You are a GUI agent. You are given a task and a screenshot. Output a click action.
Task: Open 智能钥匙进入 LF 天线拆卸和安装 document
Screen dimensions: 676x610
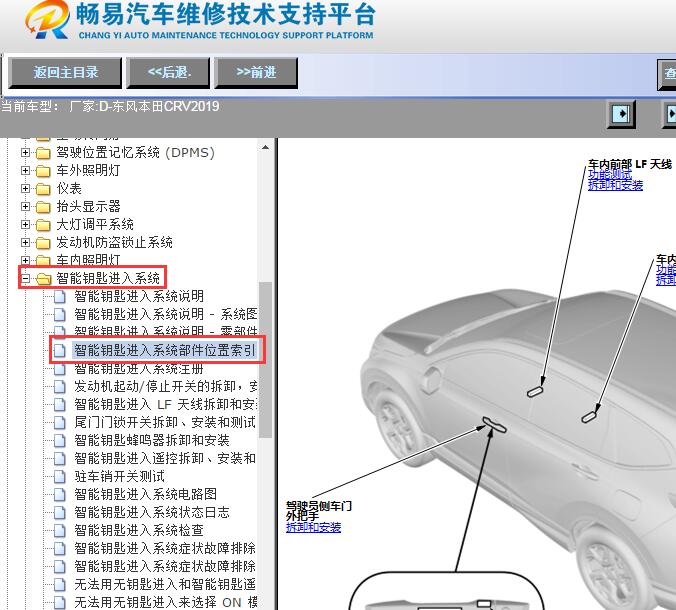click(x=166, y=404)
